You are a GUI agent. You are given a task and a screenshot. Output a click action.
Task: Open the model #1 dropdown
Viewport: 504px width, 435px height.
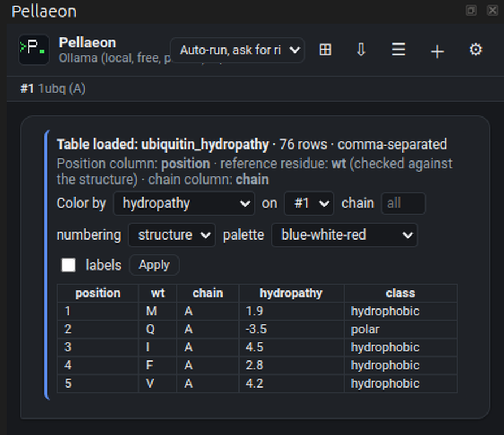point(309,203)
